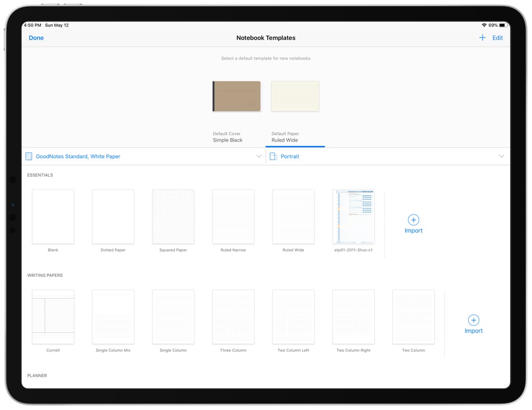This screenshot has height=410, width=532.
Task: Choose the Two Column Left template
Action: (293, 316)
